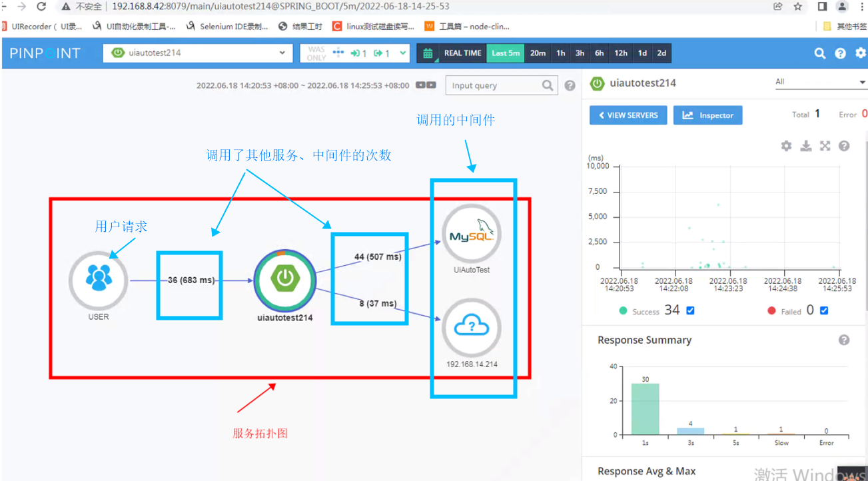
Task: Open the browser profile avatar
Action: point(842,7)
